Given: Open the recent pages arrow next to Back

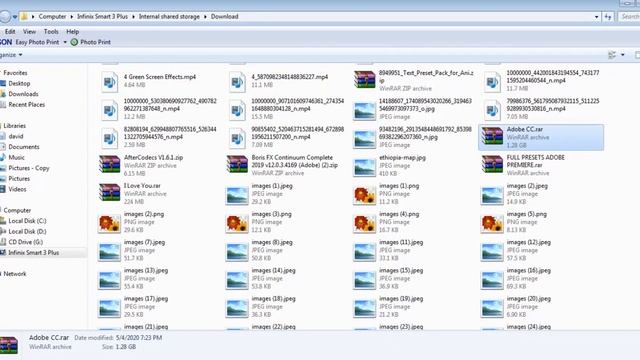Looking at the screenshot, I should click(x=15, y=17).
